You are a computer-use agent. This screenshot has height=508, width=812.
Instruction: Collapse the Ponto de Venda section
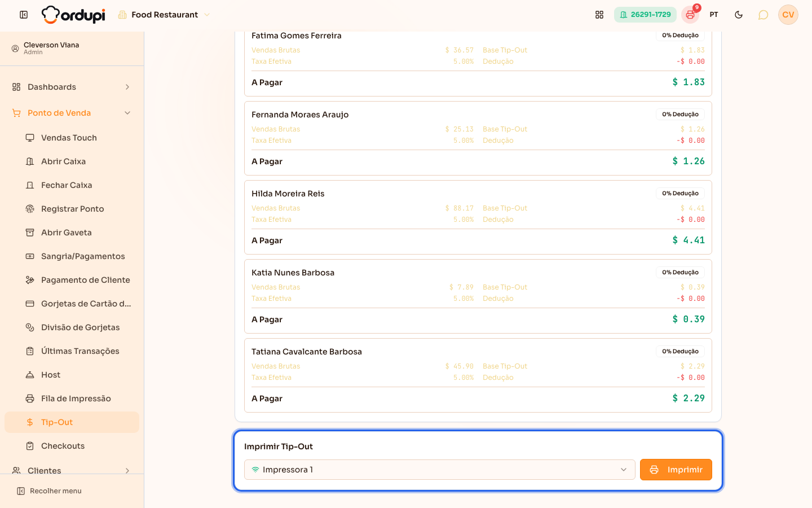[x=72, y=113]
